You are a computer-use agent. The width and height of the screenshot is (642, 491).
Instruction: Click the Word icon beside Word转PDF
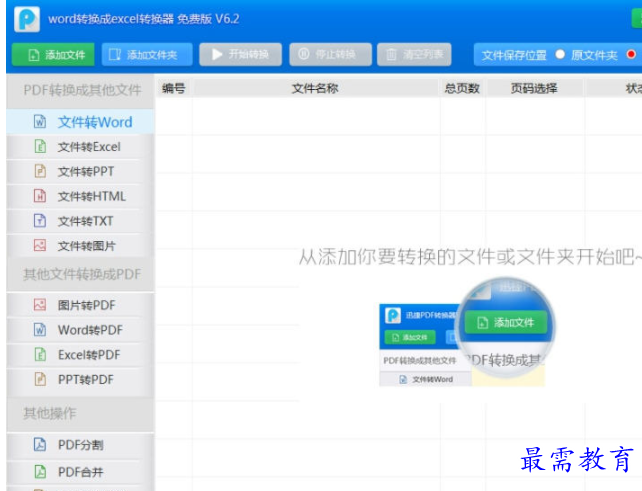click(x=40, y=329)
